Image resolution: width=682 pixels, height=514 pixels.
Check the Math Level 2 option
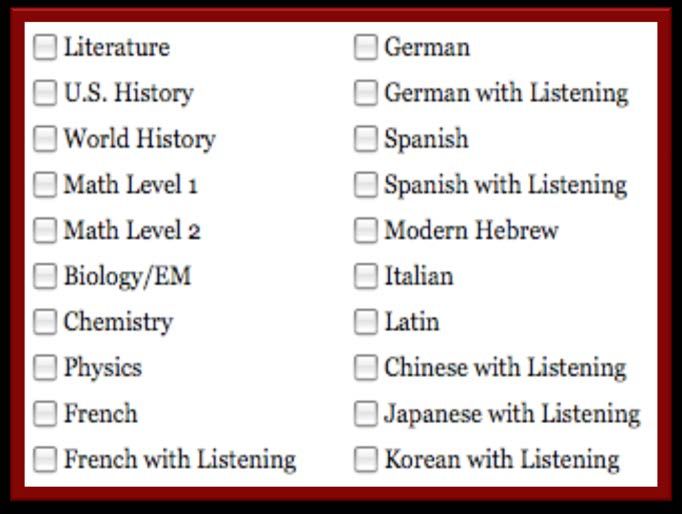pyautogui.click(x=45, y=231)
